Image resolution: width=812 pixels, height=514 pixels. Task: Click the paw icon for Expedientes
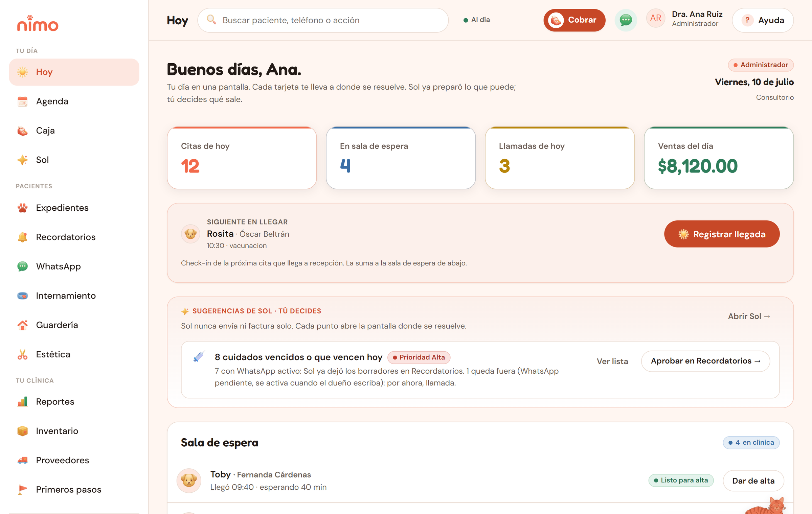tap(23, 208)
